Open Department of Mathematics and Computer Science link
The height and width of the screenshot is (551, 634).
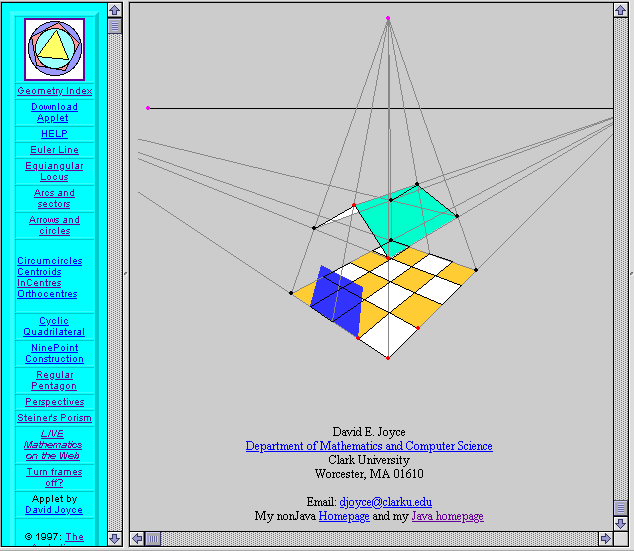coord(369,446)
